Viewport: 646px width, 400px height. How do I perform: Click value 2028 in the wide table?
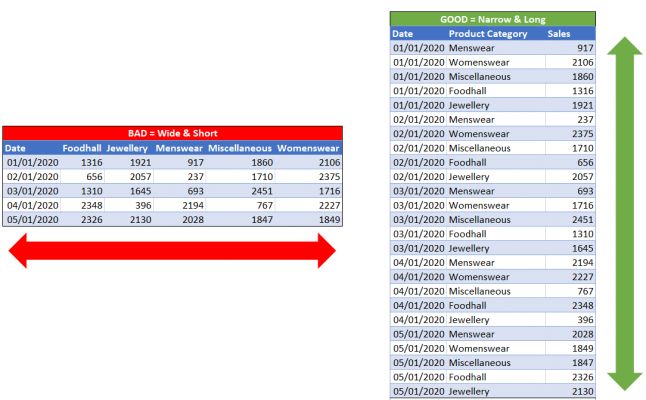(193, 220)
